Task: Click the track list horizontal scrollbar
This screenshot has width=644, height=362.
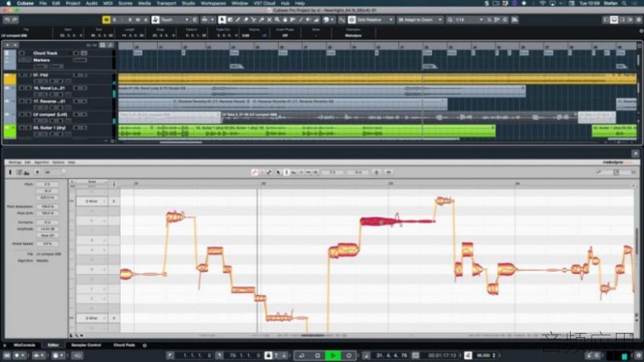Action: (181, 142)
